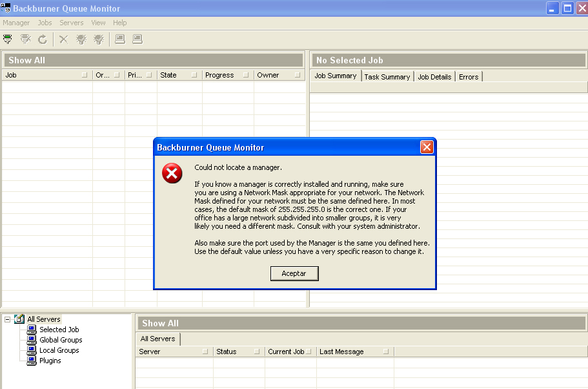Toggle the small box in the Progress column header

click(x=246, y=75)
